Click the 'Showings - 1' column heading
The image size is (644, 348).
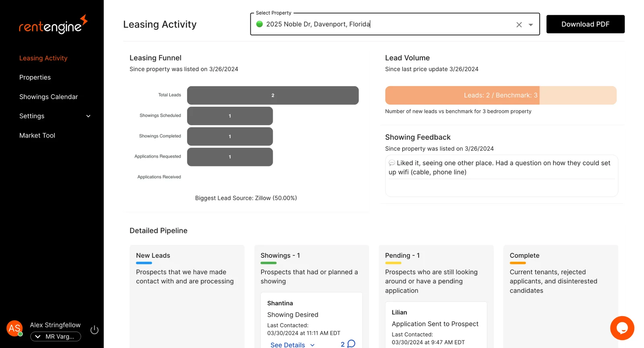[x=280, y=255]
